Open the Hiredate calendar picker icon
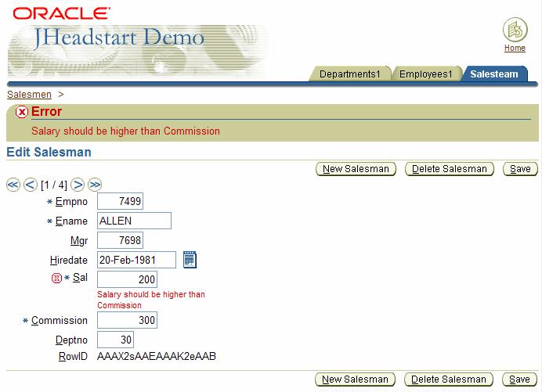Image resolution: width=542 pixels, height=392 pixels. coord(190,260)
